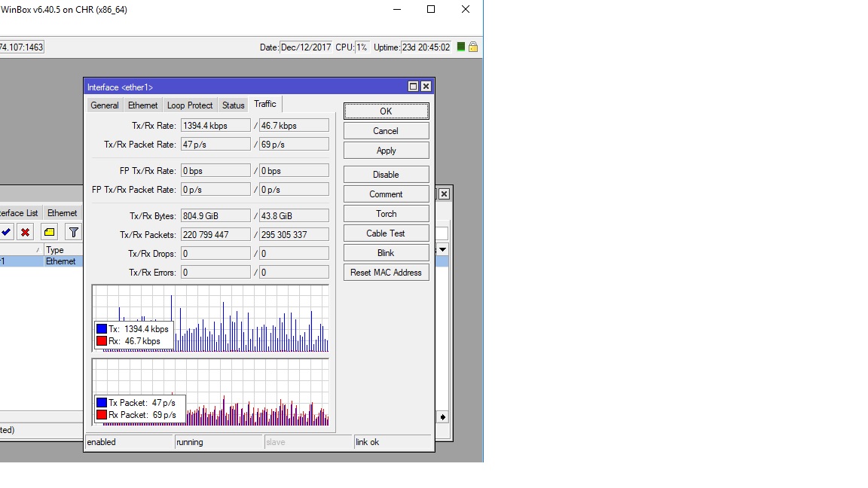Switch to the General tab
Screen dimensions: 868x488
click(x=105, y=105)
